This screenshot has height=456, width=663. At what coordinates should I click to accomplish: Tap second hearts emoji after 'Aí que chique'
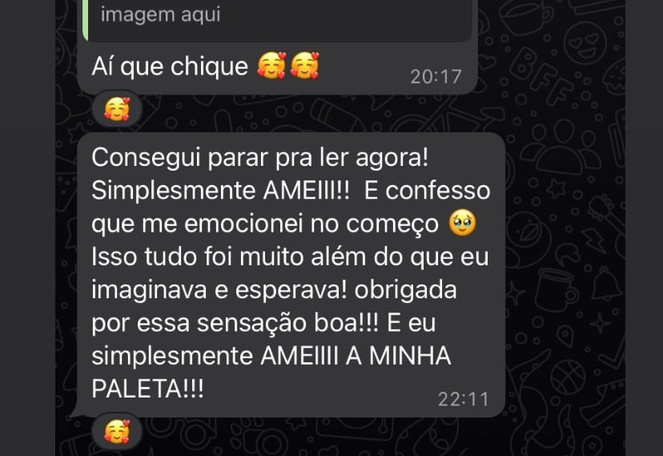(x=304, y=66)
